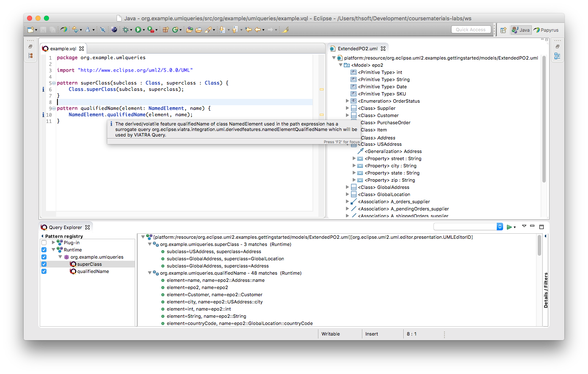The image size is (588, 374).
Task: Click the green Run button icon
Action: coord(138,30)
